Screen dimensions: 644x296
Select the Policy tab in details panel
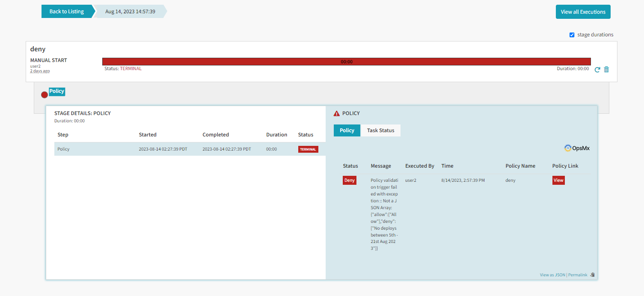(347, 130)
